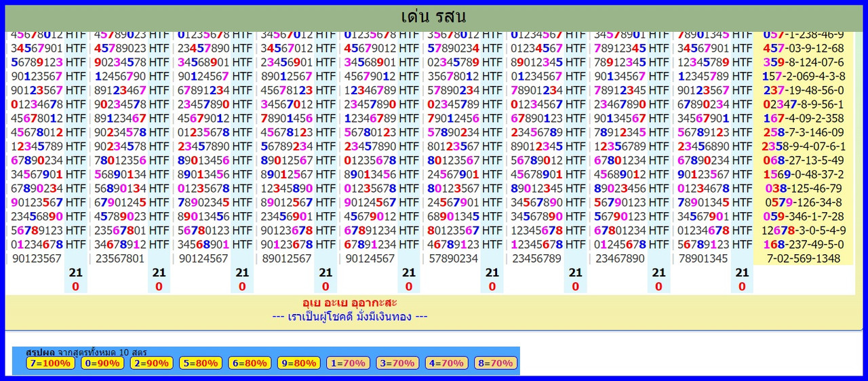Select the combined result 168-237-49-5-0
868x381 pixels.
tap(804, 244)
